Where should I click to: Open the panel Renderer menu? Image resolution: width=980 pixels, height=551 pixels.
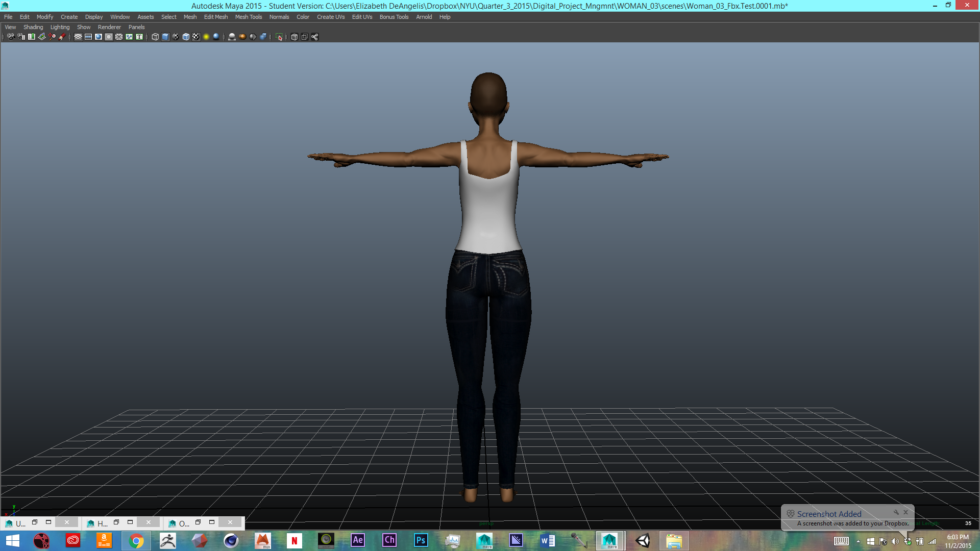(109, 27)
